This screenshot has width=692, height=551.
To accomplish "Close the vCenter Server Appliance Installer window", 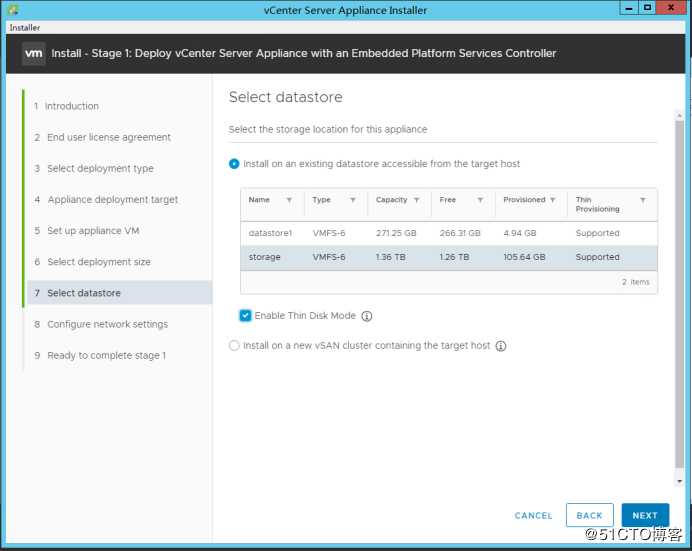I will 671,8.
